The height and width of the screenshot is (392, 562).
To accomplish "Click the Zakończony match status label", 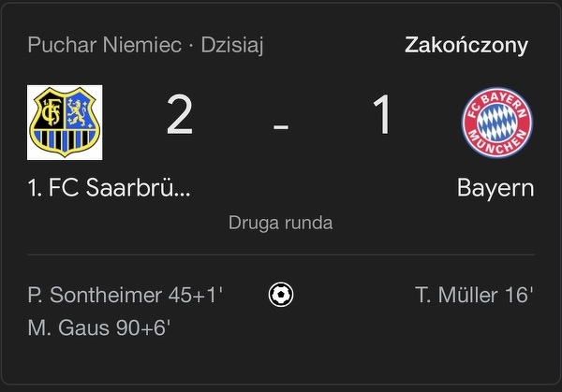I will point(466,45).
